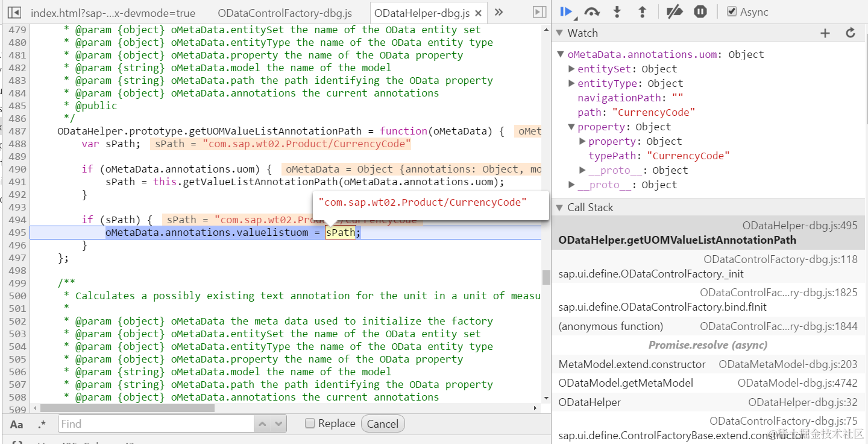Collapse oMetaData.annotations.uom watch object

[561, 54]
